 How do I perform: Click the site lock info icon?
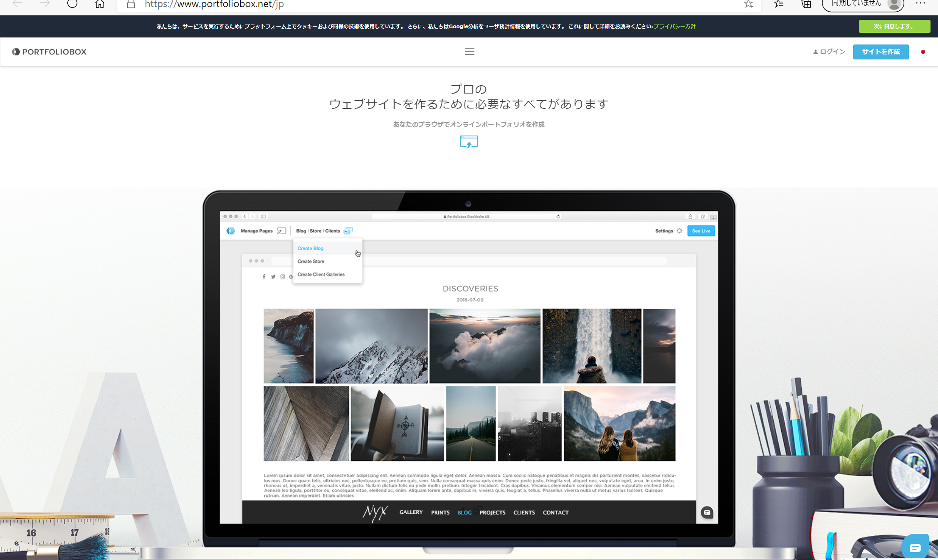[131, 4]
